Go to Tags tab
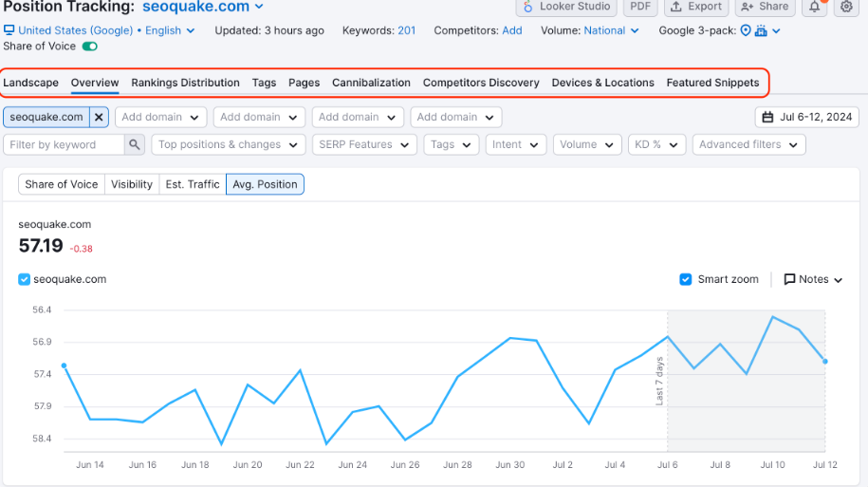 pos(264,83)
